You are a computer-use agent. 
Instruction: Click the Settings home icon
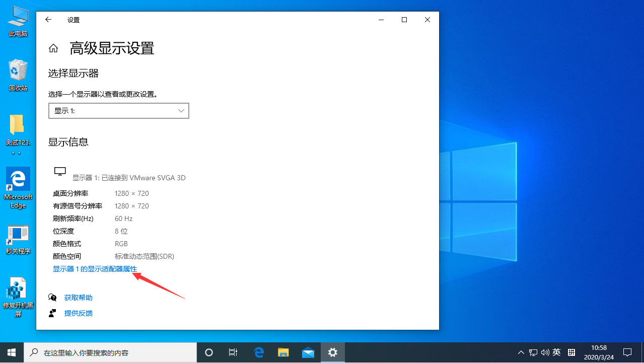(53, 48)
